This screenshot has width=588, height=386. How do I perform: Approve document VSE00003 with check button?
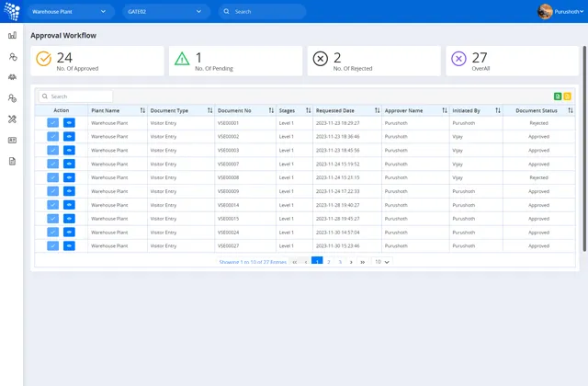(53, 150)
